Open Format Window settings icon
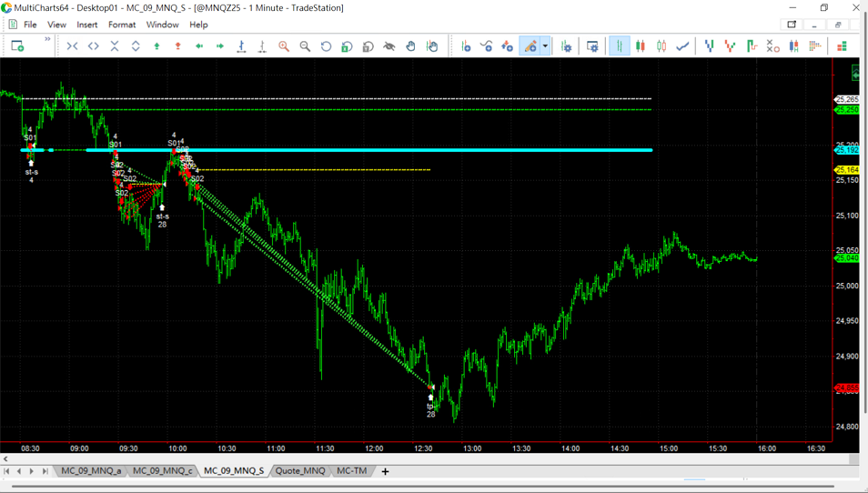This screenshot has height=493, width=868. (591, 46)
